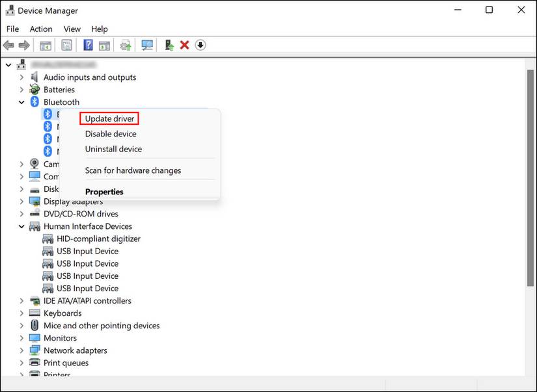Viewport: 537px width, 392px height.
Task: Select HID-compliant digitizer
Action: coord(99,239)
